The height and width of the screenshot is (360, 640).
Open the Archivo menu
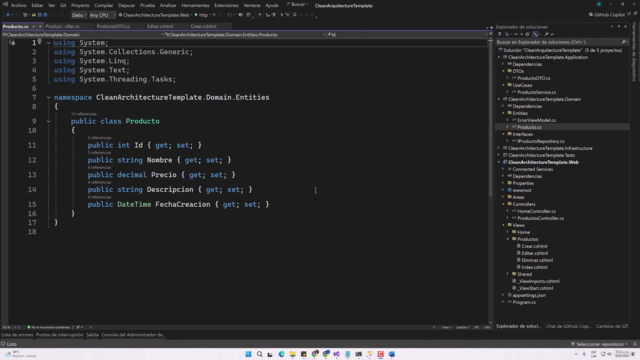pyautogui.click(x=18, y=5)
